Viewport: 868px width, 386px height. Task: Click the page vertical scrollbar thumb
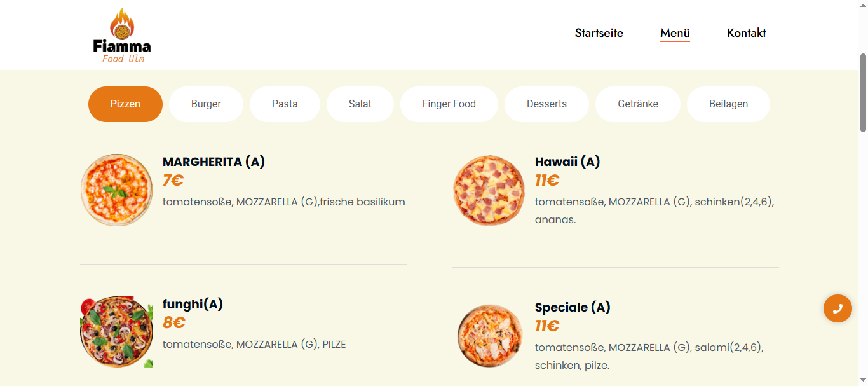(x=863, y=93)
